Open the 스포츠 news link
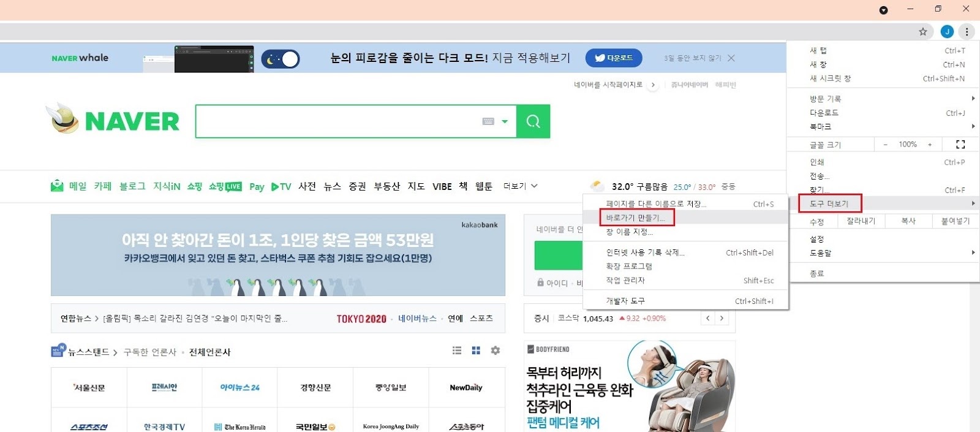This screenshot has height=432, width=980. click(x=481, y=319)
